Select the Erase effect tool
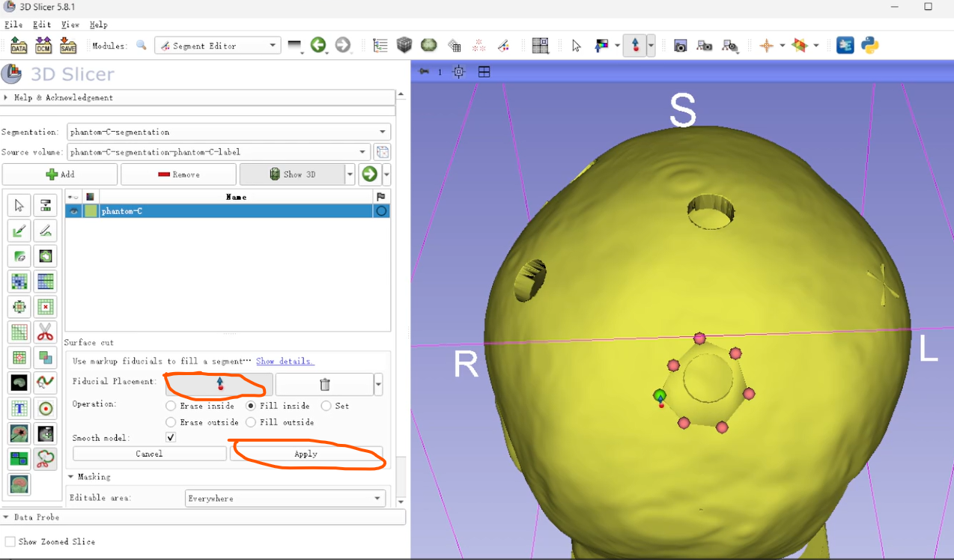Image resolution: width=954 pixels, height=560 pixels. pyautogui.click(x=19, y=257)
